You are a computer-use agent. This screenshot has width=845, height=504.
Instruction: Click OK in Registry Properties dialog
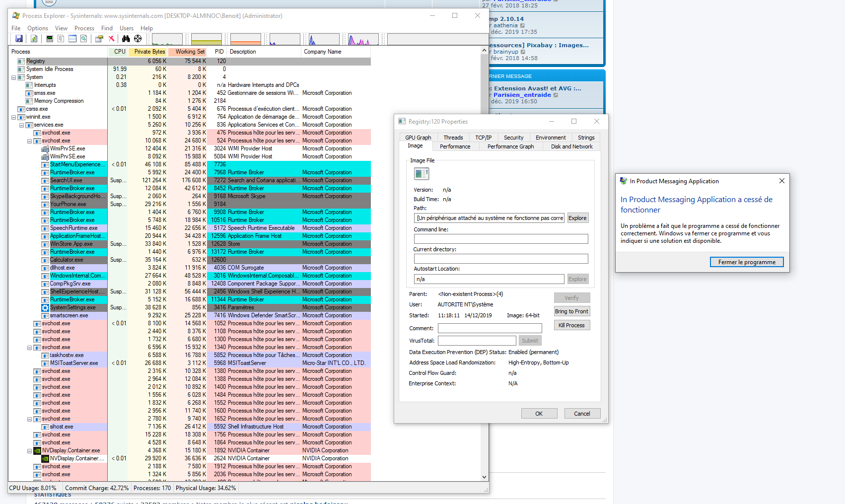click(x=539, y=414)
